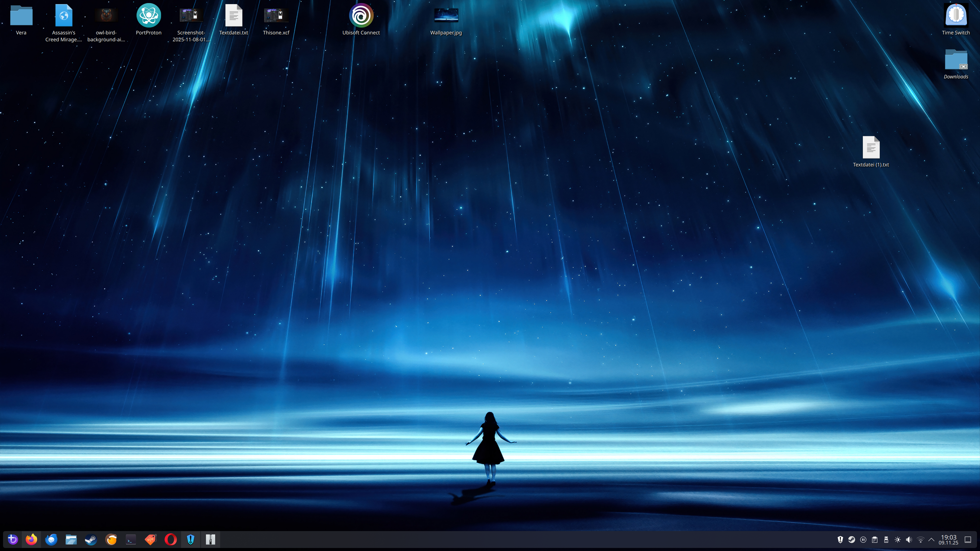Launch Steam from the taskbar
Viewport: 980px width, 551px height.
click(91, 539)
